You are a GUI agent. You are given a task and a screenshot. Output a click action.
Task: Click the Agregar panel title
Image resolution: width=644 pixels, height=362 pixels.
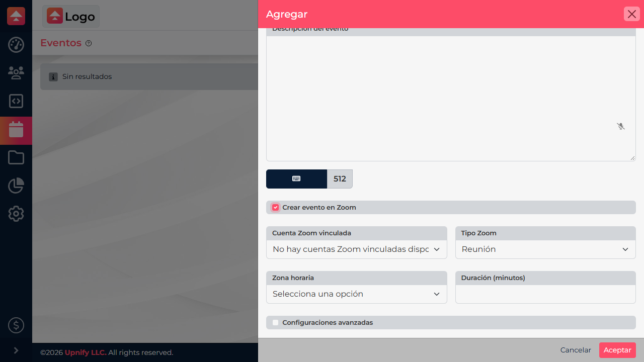(x=287, y=14)
